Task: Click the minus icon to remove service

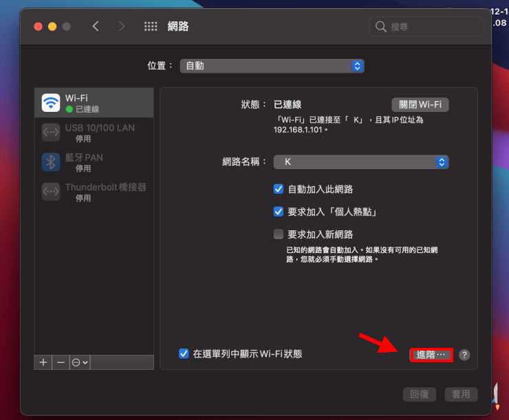Action: [61, 362]
